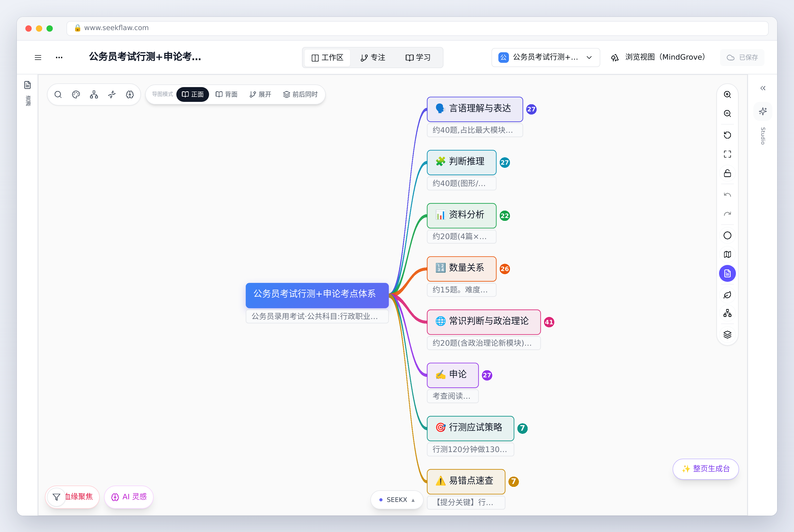Expand the 41 badge of 常识判断与政治理论
The image size is (794, 532).
[549, 322]
